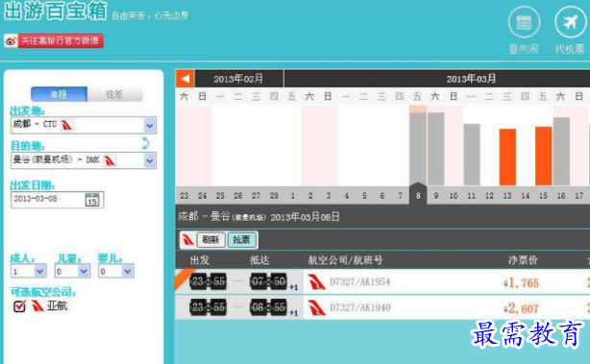Expand the 出发地 departure city dropdown
This screenshot has width=590, height=364.
pos(150,125)
